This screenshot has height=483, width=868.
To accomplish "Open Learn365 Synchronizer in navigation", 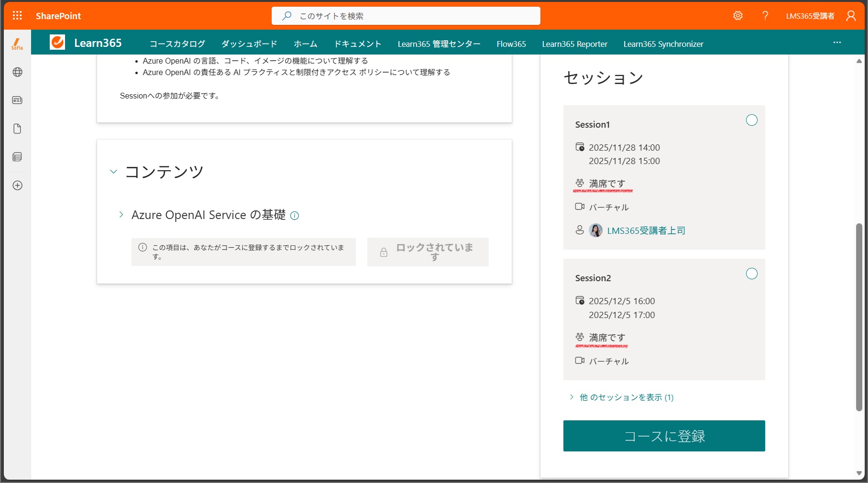I will point(663,44).
